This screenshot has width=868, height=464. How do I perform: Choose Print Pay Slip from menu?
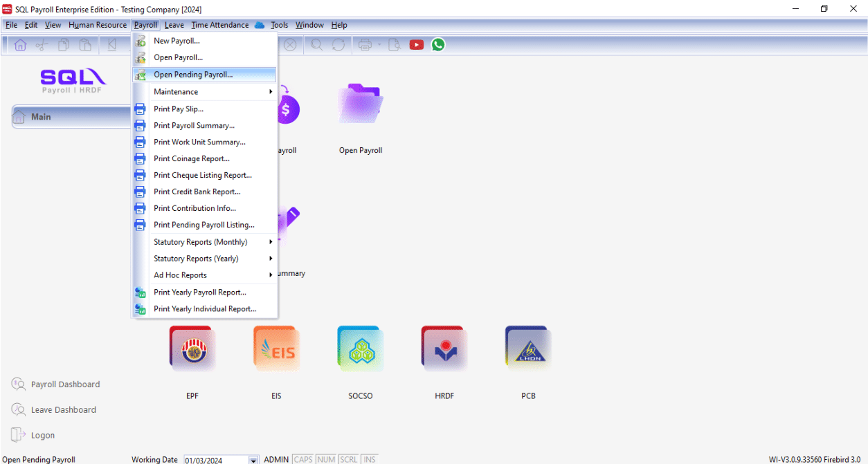pos(179,109)
